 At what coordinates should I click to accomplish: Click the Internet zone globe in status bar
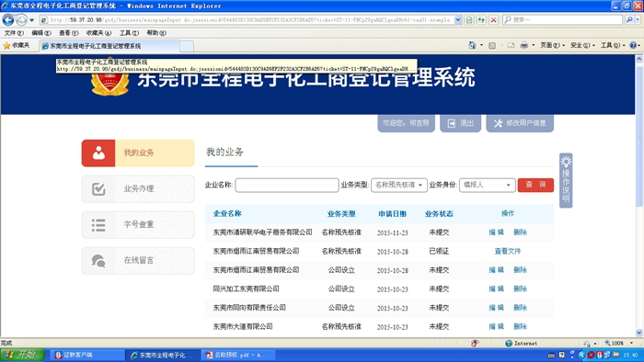click(x=509, y=343)
